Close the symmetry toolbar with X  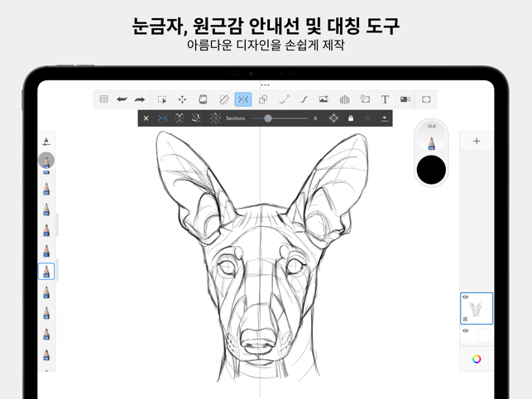(x=146, y=118)
